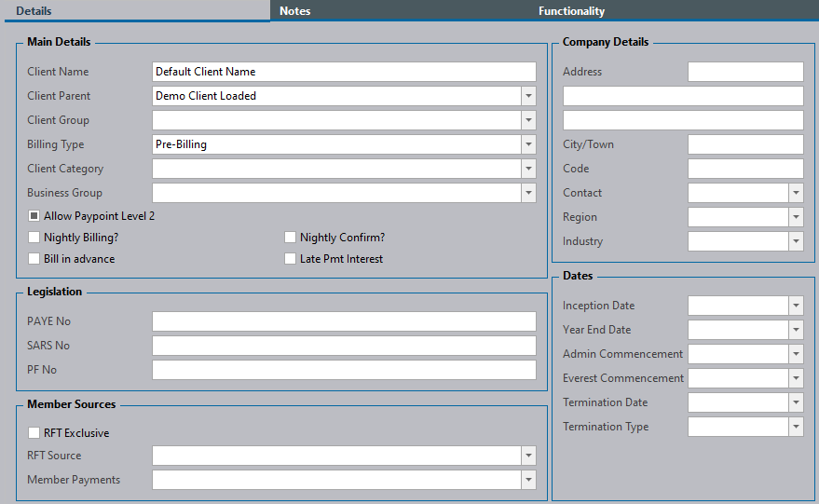Open the Admin Commencement date dropdown
Image resolution: width=819 pixels, height=504 pixels.
[x=796, y=354]
